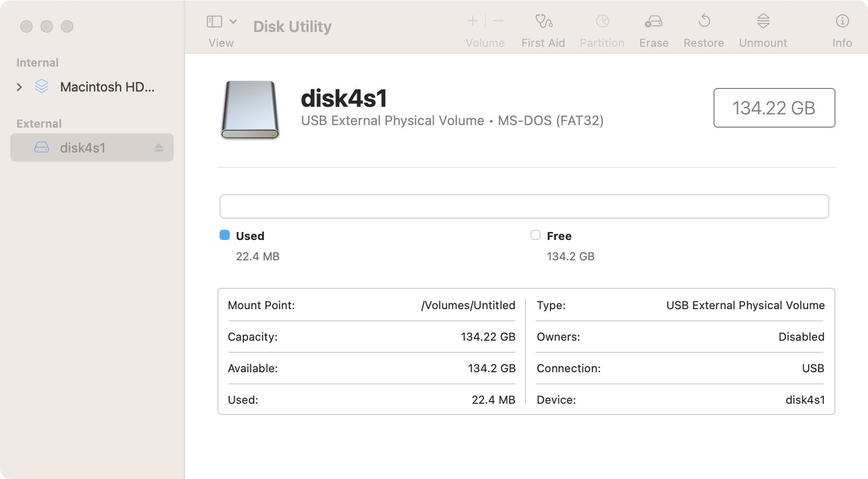Click the Restore label in the toolbar
This screenshot has width=868, height=479.
(704, 43)
